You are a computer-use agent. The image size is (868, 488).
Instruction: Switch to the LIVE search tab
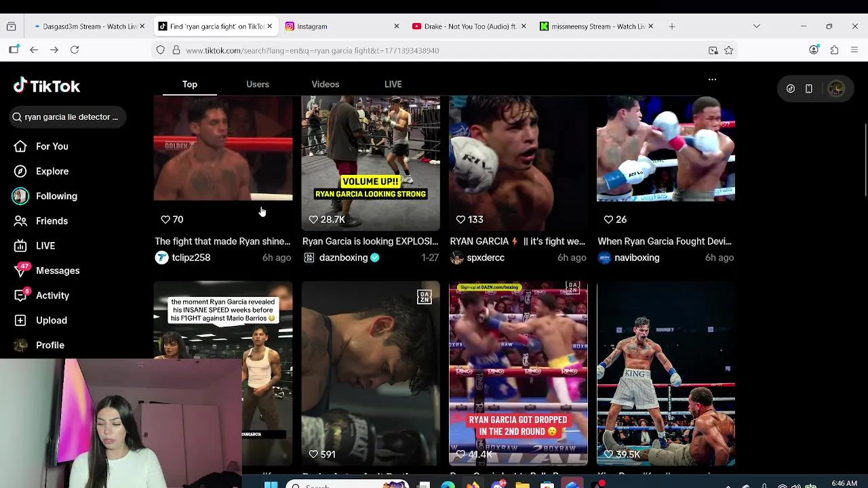[x=393, y=84]
